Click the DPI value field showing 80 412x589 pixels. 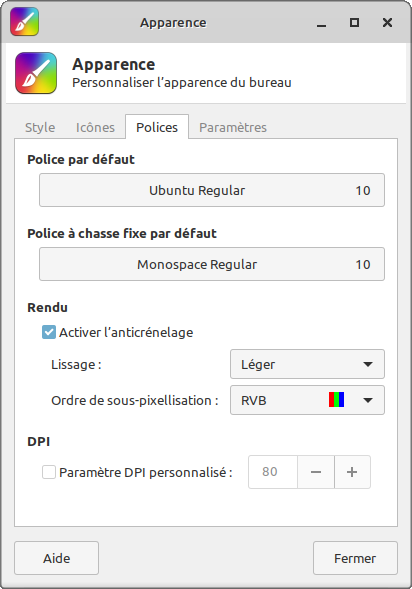pos(273,472)
